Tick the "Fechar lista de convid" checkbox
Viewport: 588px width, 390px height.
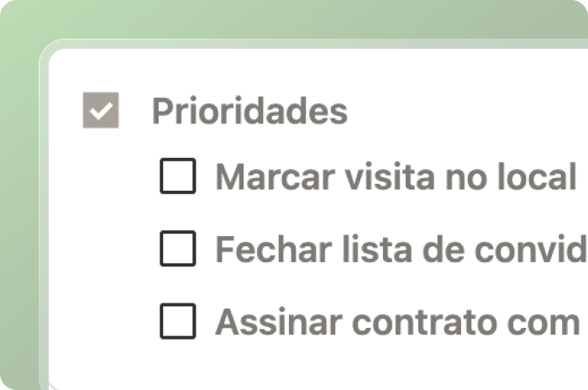(x=178, y=249)
